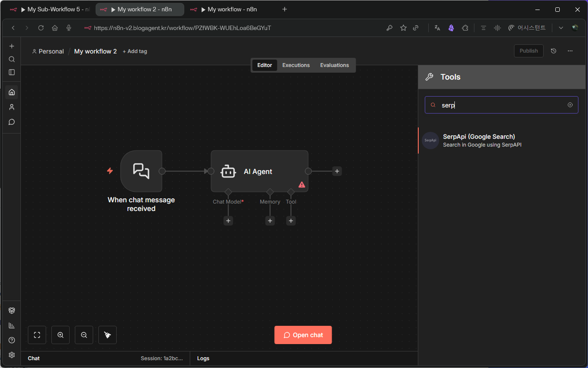Click the n8n add new plus icon in sidebar
Viewport: 588px width, 368px height.
coord(12,46)
